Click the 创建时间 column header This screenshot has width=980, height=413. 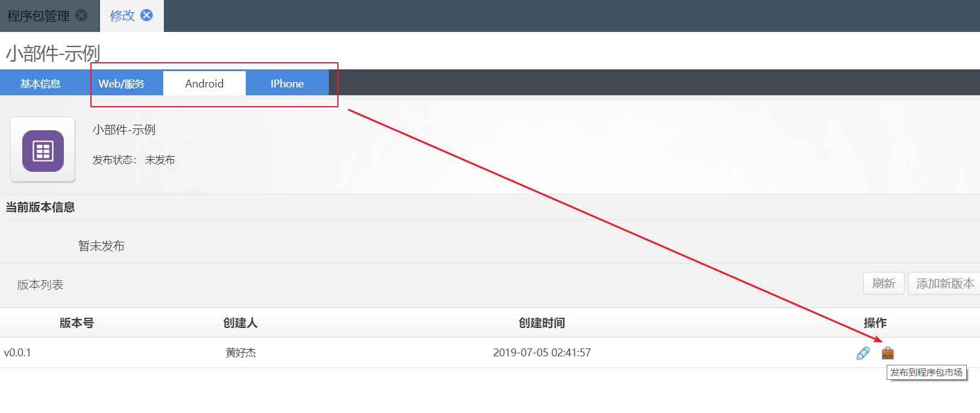pyautogui.click(x=541, y=323)
